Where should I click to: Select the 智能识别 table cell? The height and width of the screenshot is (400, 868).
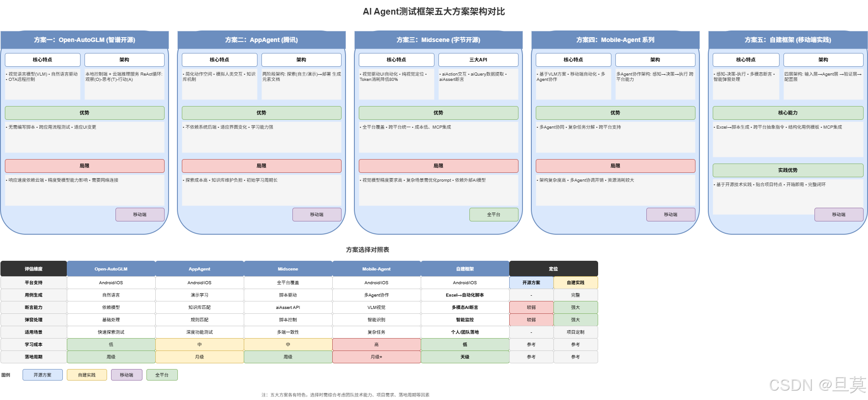pos(376,320)
